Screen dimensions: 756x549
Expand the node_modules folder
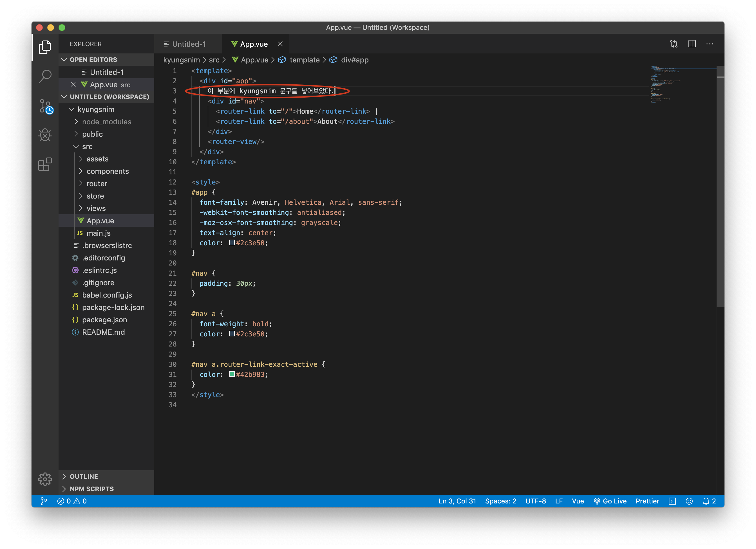tap(106, 121)
